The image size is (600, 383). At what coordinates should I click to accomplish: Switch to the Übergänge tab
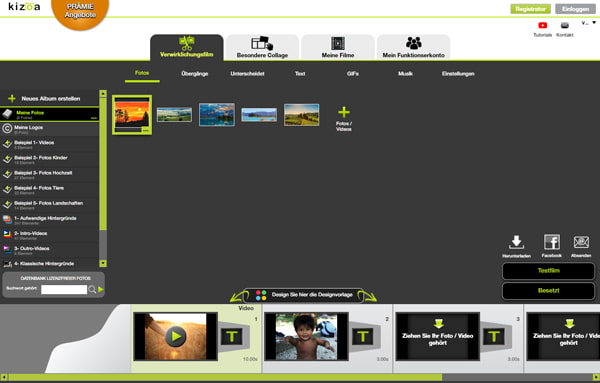coord(195,73)
